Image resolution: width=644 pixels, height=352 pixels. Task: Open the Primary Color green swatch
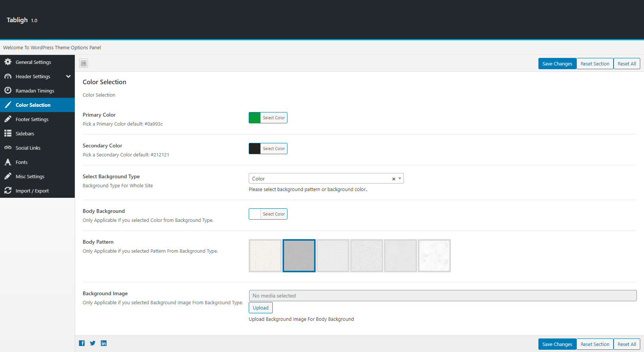pyautogui.click(x=255, y=118)
